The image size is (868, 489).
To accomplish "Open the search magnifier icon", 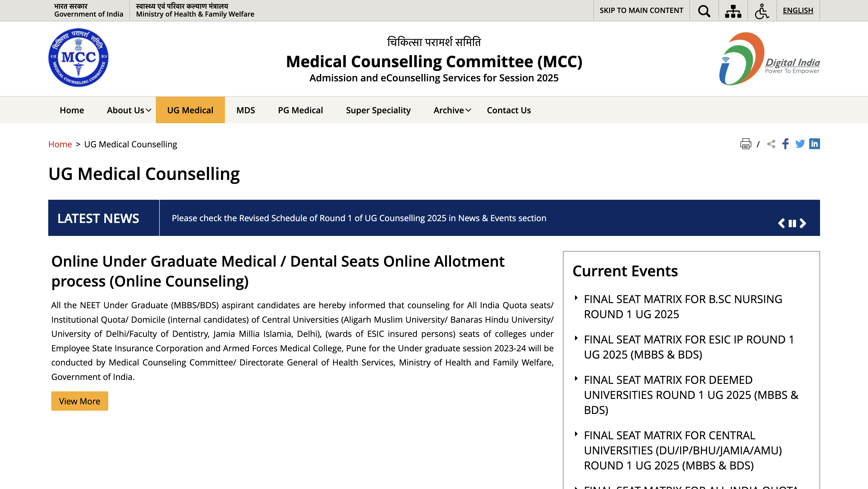I will (x=704, y=11).
